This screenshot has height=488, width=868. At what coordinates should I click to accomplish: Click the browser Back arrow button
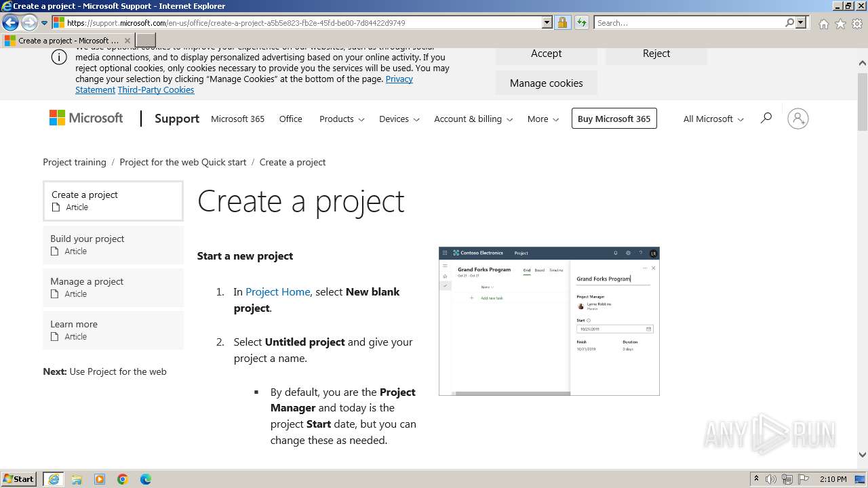coord(10,22)
